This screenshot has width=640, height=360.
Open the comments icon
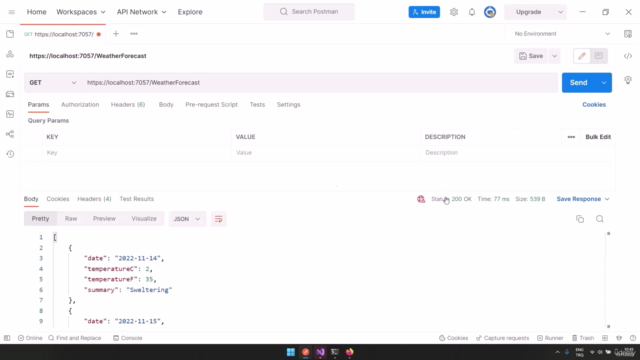point(599,56)
